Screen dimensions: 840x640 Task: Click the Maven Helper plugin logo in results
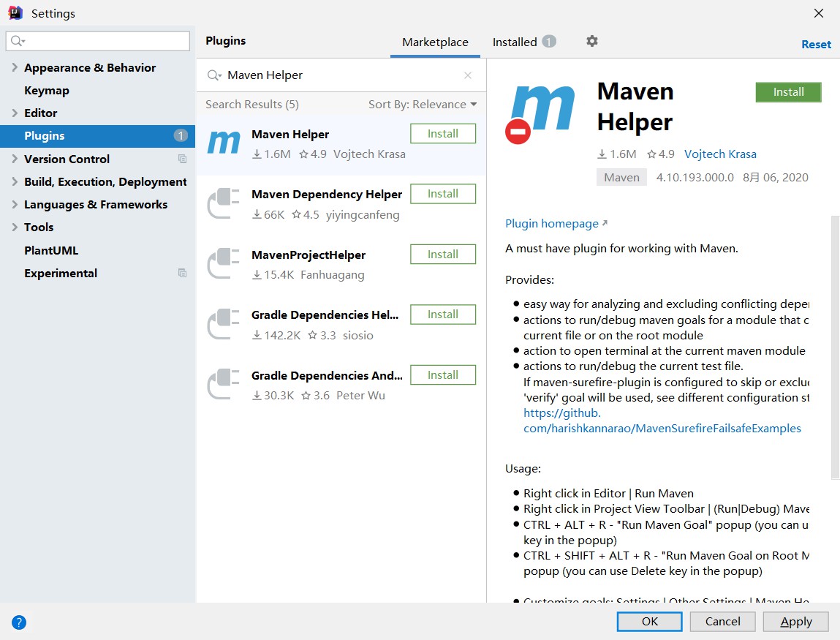click(224, 143)
